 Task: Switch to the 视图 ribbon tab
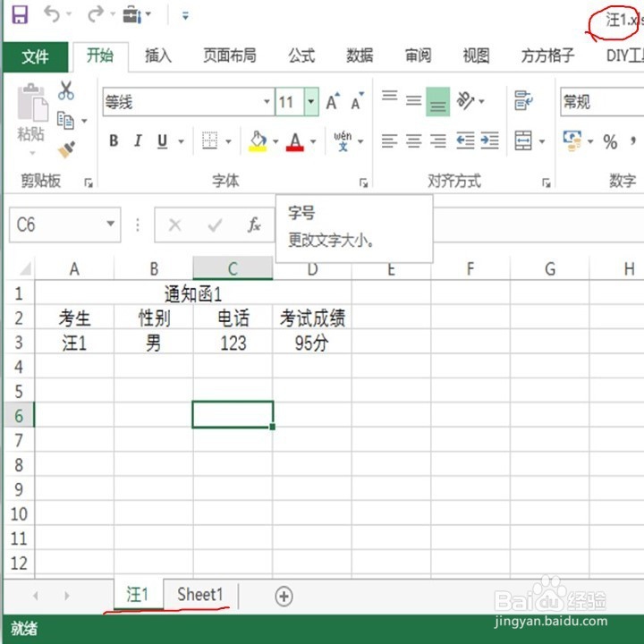(x=477, y=55)
